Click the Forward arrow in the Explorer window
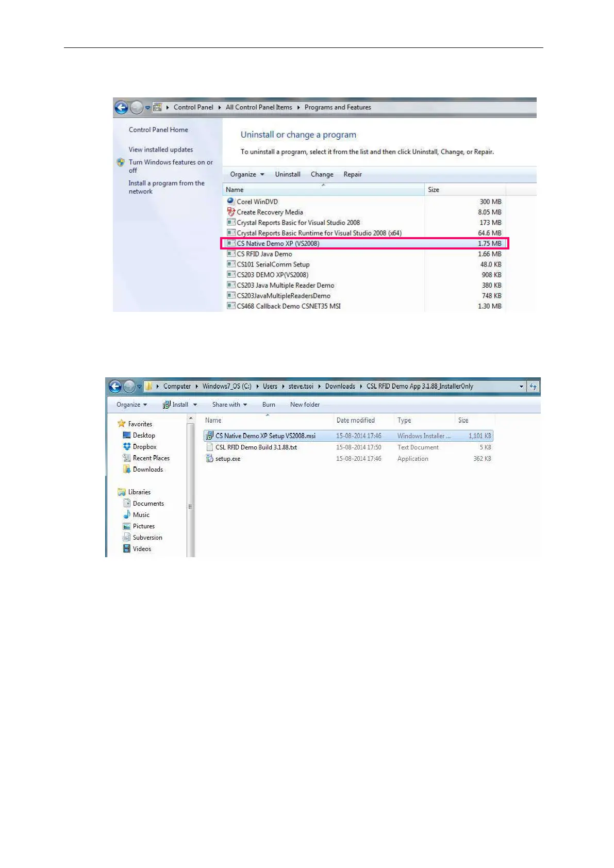614x868 pixels. coord(129,386)
